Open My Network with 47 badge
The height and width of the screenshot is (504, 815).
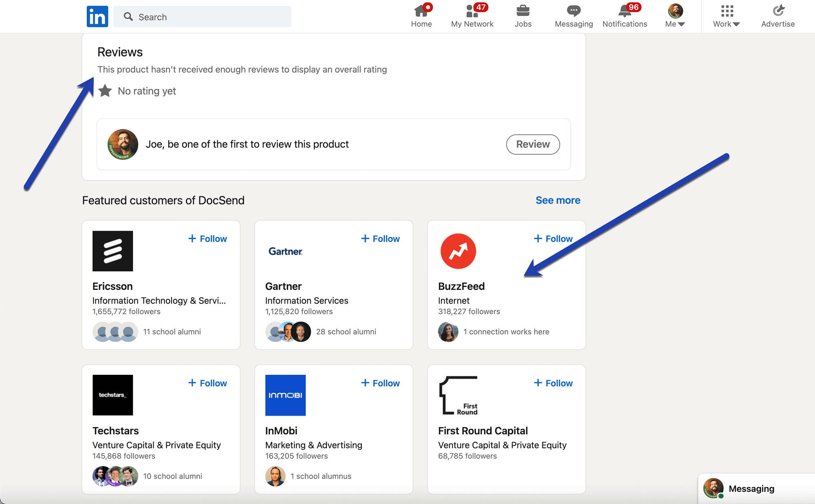point(472,16)
